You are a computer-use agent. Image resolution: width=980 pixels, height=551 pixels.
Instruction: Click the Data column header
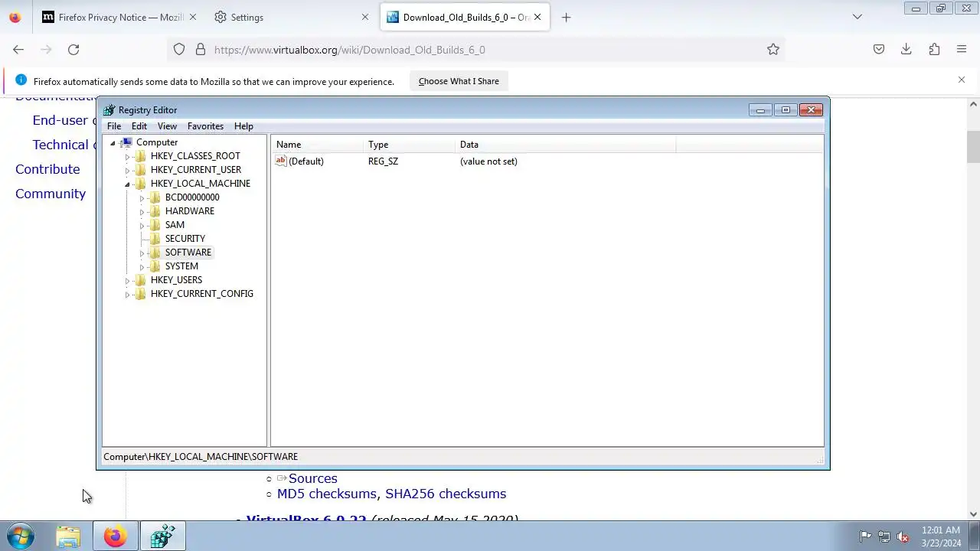coord(565,145)
